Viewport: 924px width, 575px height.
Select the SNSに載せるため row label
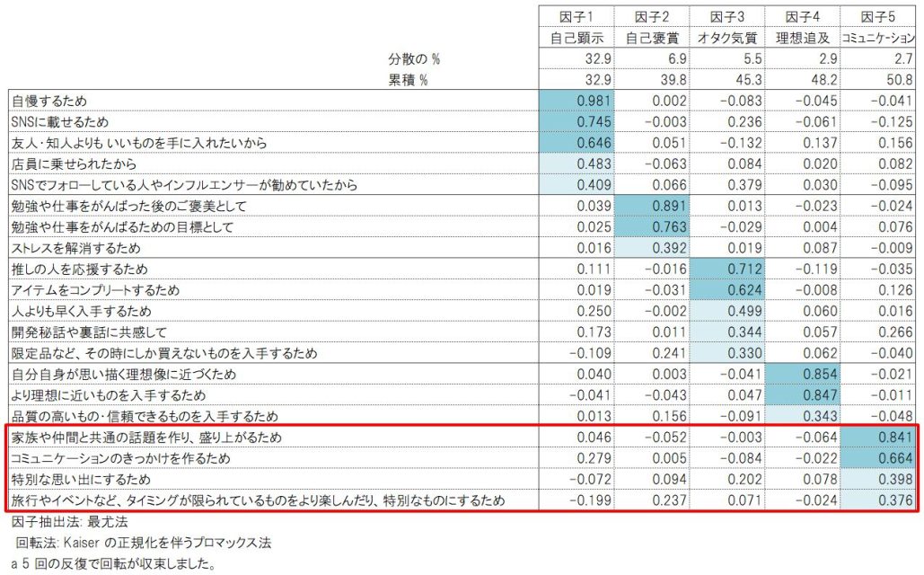(59, 122)
